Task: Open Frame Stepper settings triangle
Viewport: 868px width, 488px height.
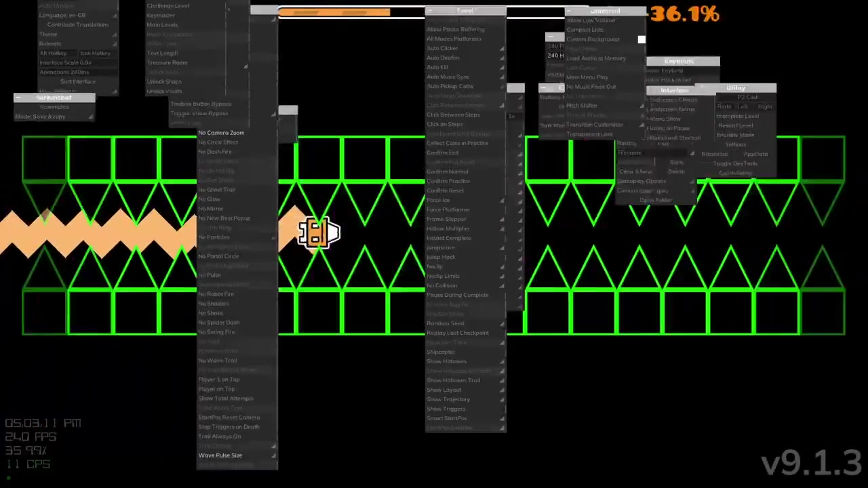Action: click(502, 220)
